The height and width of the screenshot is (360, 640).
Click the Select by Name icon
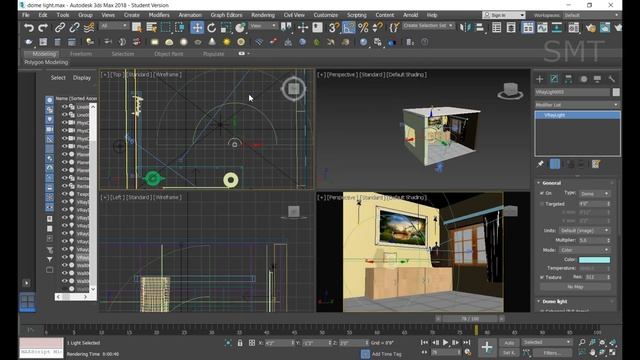click(151, 27)
